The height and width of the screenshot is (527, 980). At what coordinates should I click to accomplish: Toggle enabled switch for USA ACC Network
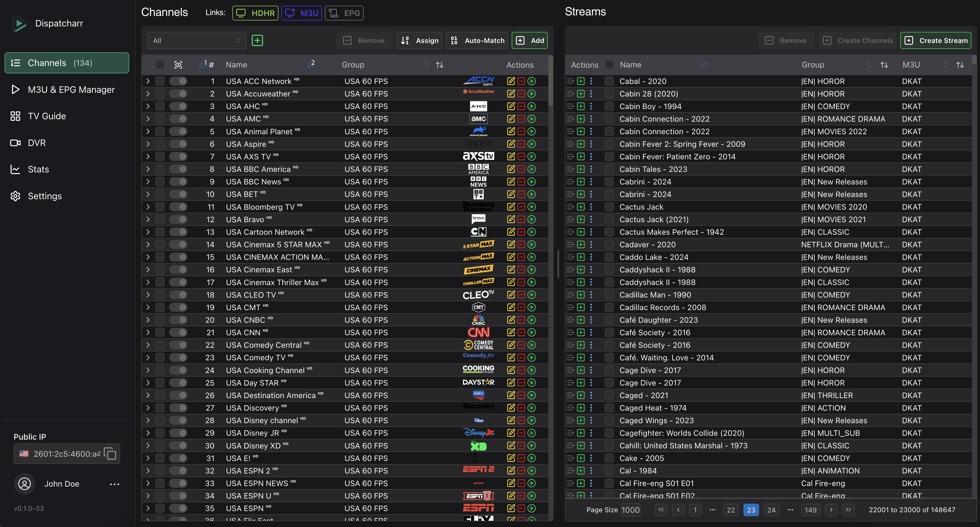[x=178, y=81]
